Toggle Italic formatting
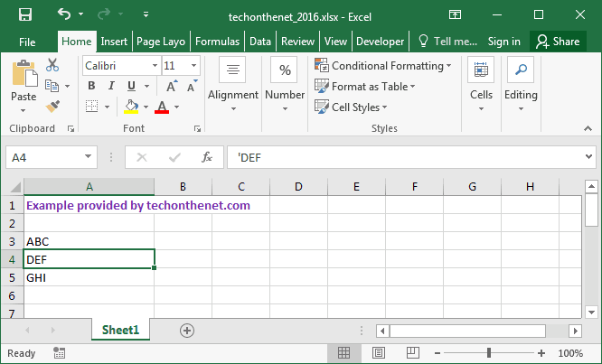602x364 pixels. tap(112, 86)
